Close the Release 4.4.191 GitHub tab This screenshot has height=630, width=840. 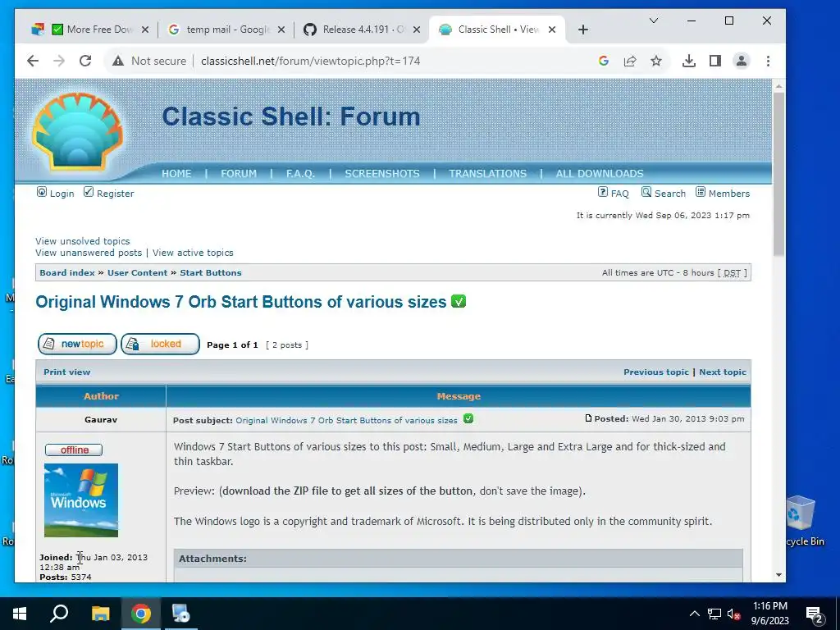[418, 30]
